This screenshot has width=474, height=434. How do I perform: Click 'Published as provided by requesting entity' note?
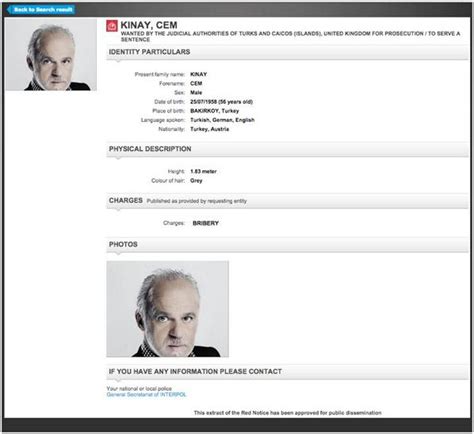(197, 201)
